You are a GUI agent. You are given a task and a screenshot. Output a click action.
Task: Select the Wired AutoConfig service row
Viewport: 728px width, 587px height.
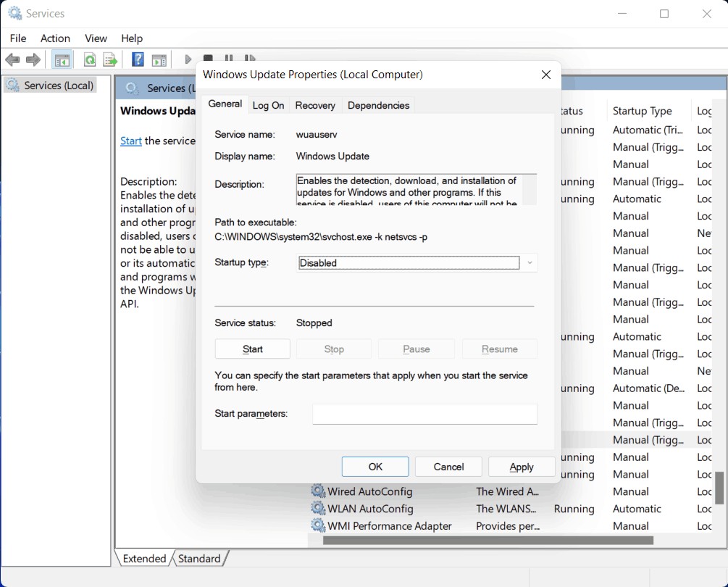click(511, 491)
